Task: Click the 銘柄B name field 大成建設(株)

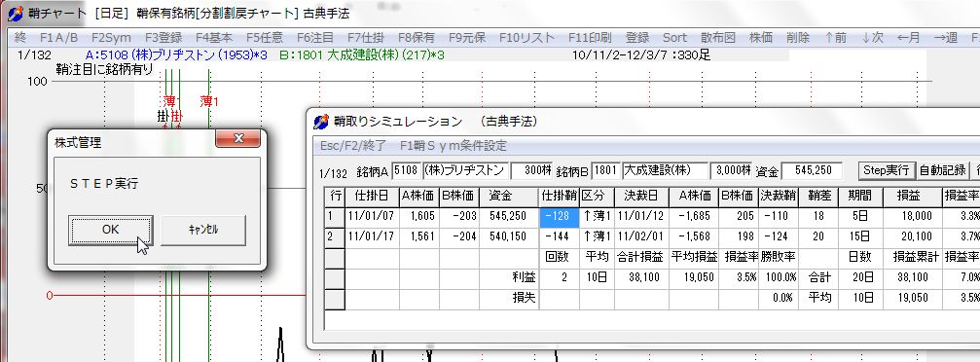Action: tap(665, 170)
